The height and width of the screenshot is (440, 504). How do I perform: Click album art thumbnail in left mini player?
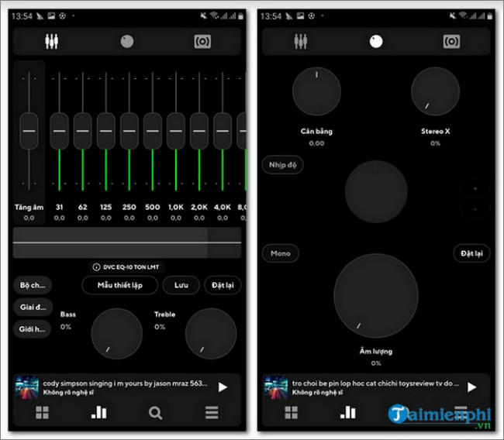click(x=27, y=387)
